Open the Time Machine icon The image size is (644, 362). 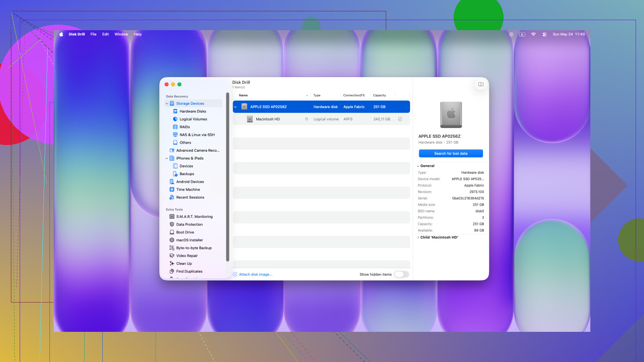point(172,189)
